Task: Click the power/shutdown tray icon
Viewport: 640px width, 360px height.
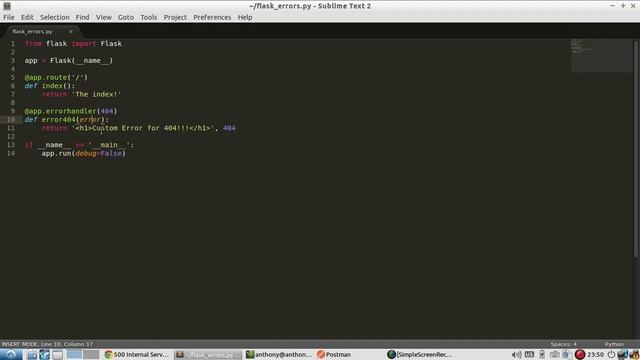Action: coord(611,355)
